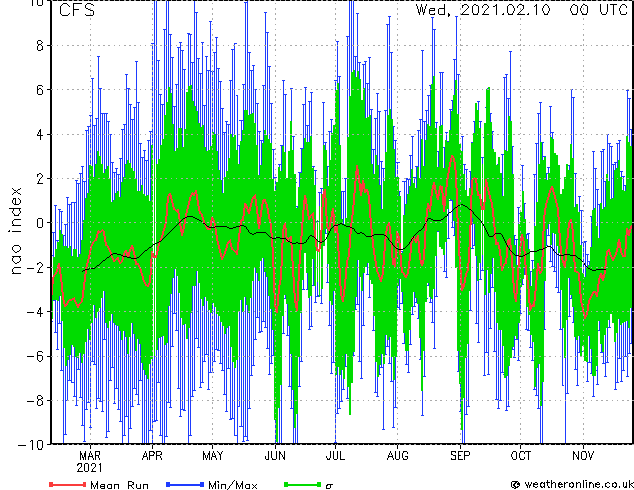Click the CFS model label
634x490 pixels.
tap(77, 10)
